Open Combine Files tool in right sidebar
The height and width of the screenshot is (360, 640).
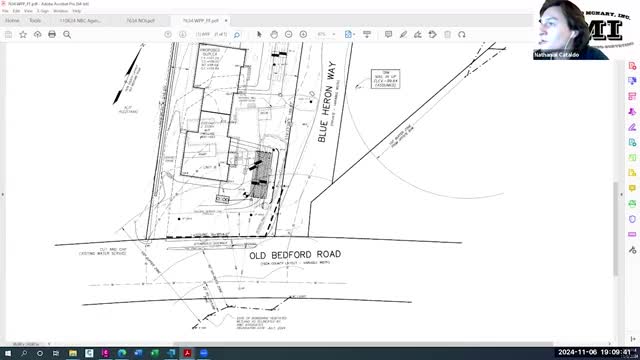point(632,81)
